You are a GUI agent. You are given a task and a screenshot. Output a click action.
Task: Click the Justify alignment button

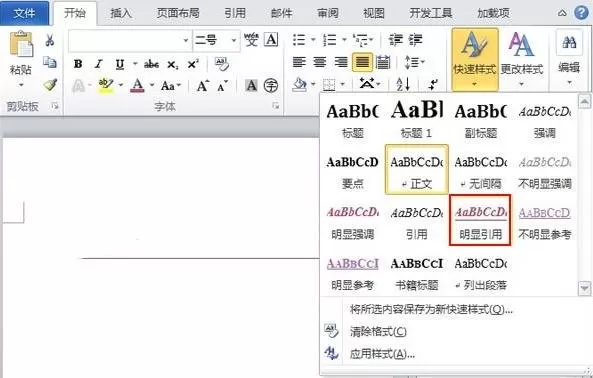pyautogui.click(x=362, y=62)
